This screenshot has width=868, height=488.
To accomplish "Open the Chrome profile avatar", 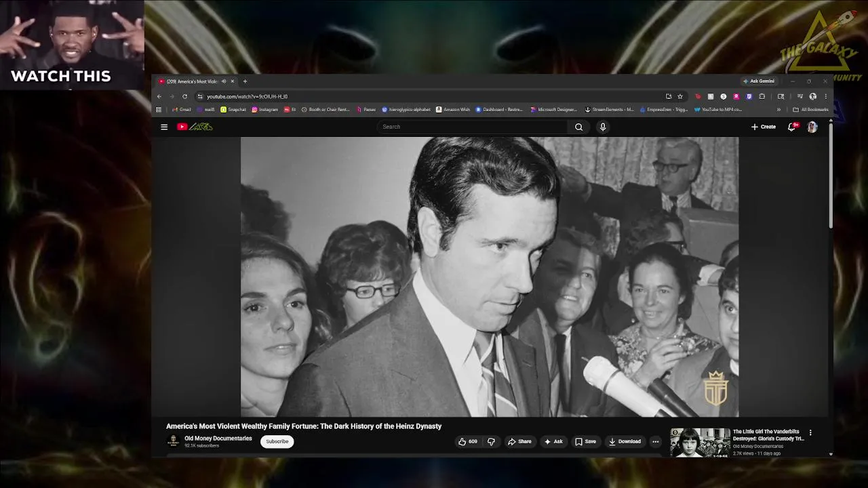I will [812, 96].
